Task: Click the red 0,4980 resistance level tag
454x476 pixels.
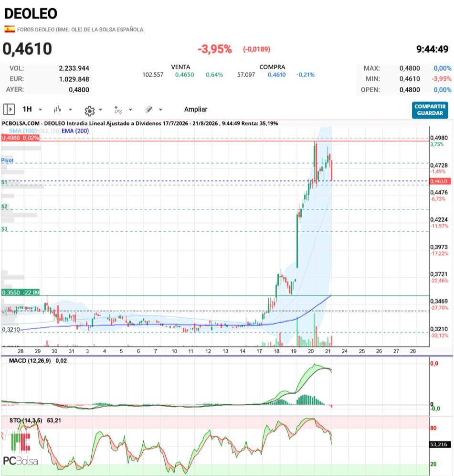Action: [21, 138]
